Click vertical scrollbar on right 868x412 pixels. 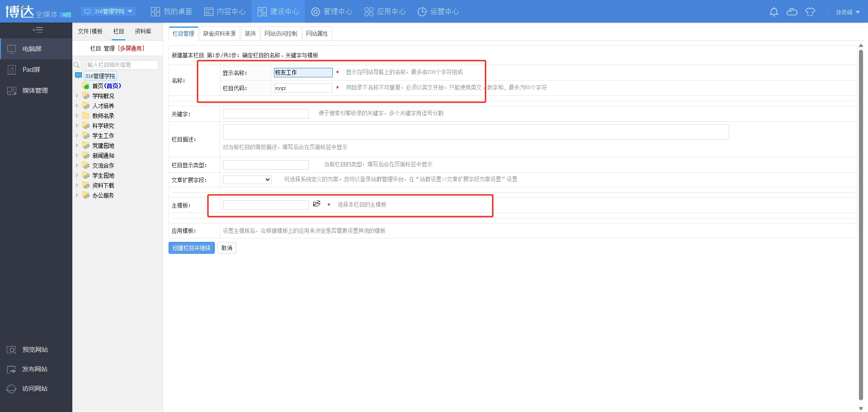tap(861, 225)
